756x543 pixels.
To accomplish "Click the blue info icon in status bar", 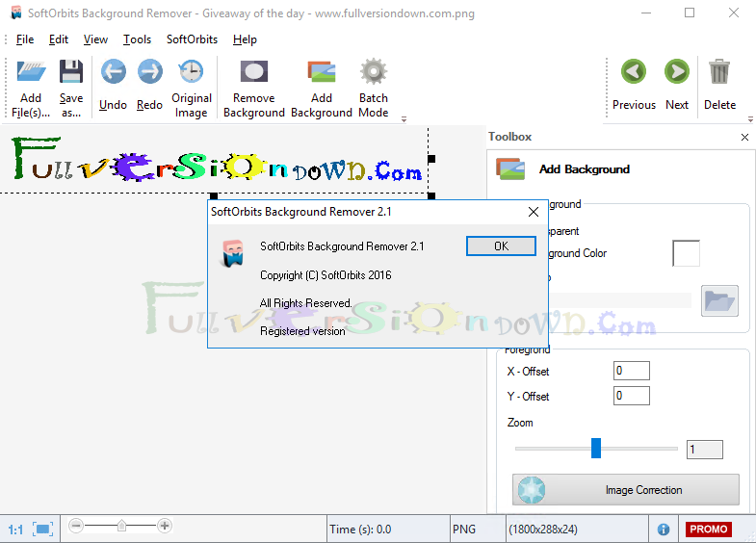I will tap(664, 530).
